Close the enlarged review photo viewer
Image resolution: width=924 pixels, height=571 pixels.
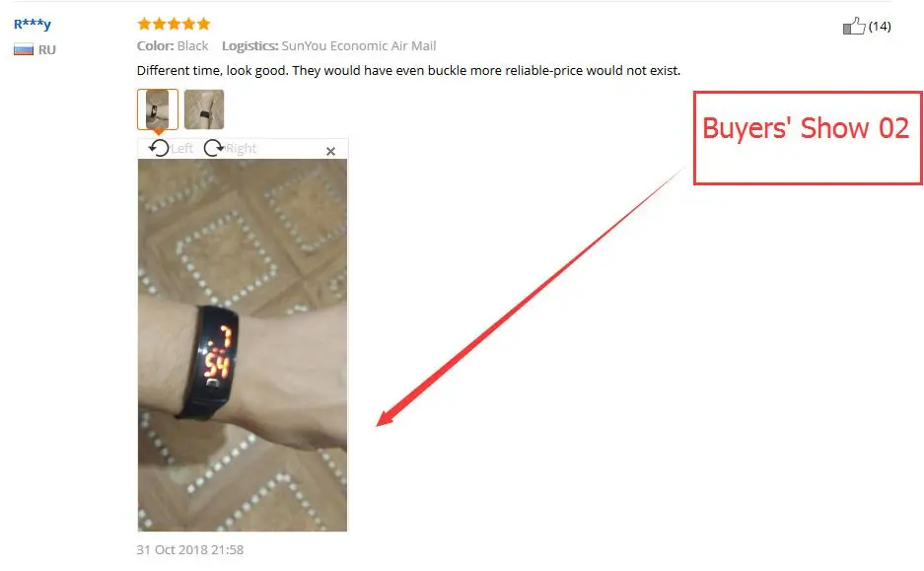click(x=330, y=152)
